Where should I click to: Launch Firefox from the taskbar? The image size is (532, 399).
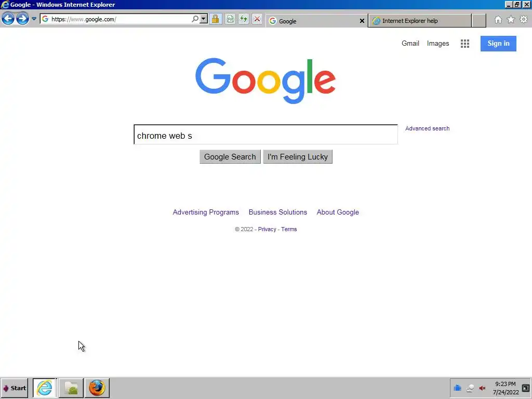(x=97, y=388)
